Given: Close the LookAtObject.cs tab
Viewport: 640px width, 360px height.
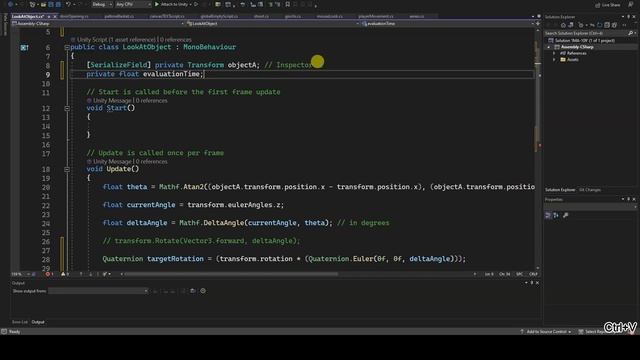Looking at the screenshot, I should [55, 16].
